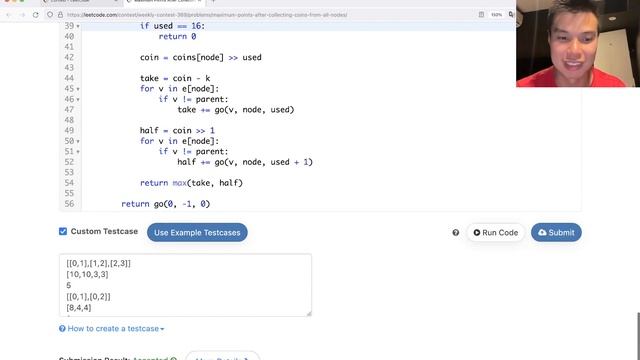The height and width of the screenshot is (360, 640).
Task: Click the help question mark near Run Code
Action: 456,233
